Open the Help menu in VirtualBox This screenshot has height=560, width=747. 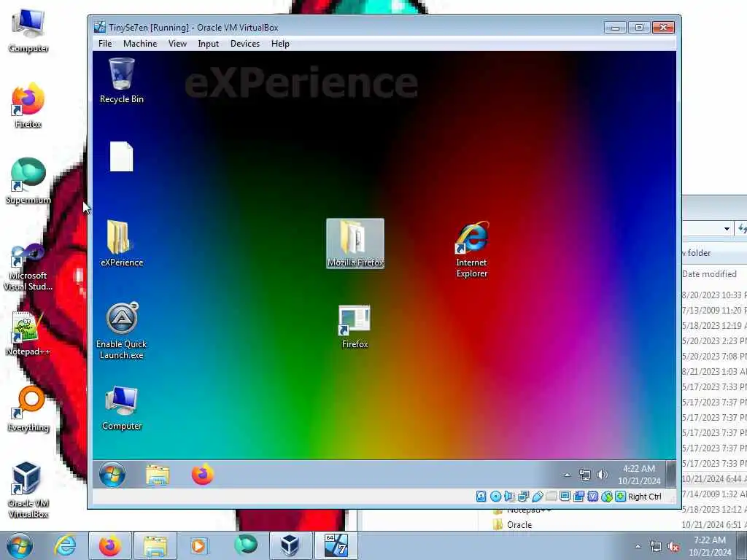pyautogui.click(x=280, y=43)
